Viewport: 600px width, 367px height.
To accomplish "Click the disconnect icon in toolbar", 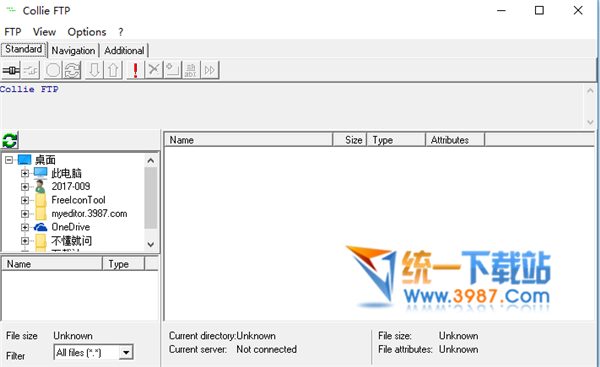I will (30, 70).
